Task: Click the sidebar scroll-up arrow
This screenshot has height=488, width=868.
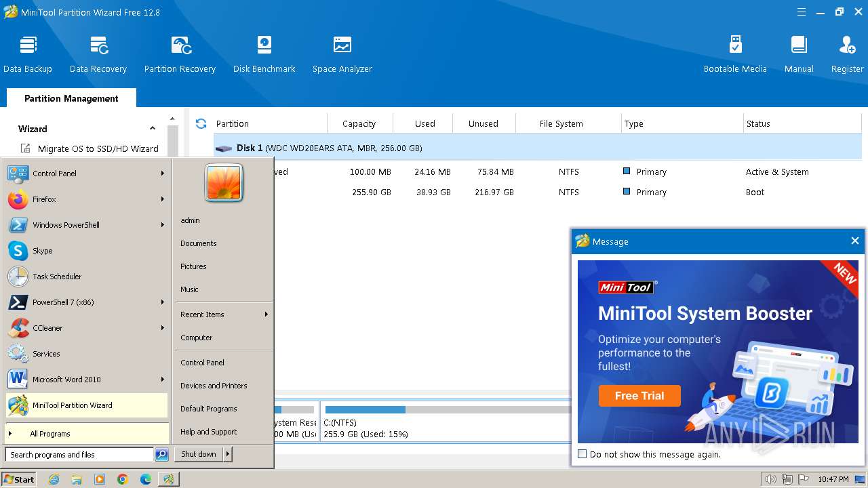Action: pos(172,119)
